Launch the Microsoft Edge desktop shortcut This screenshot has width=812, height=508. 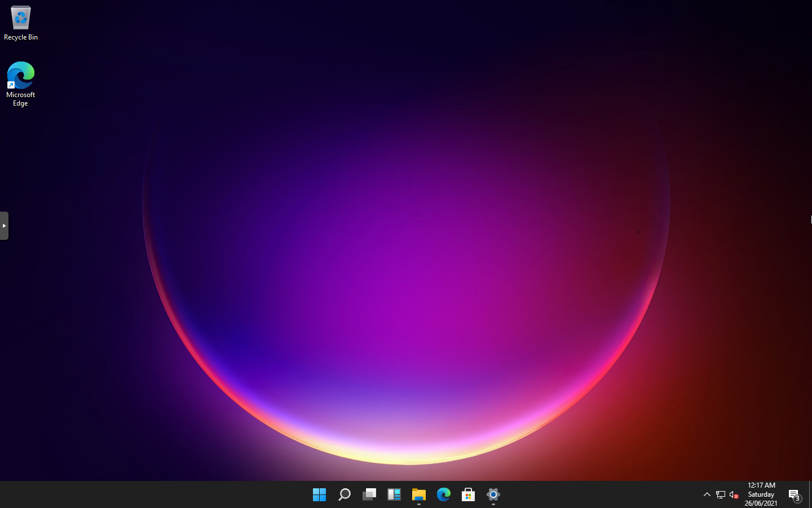click(20, 75)
